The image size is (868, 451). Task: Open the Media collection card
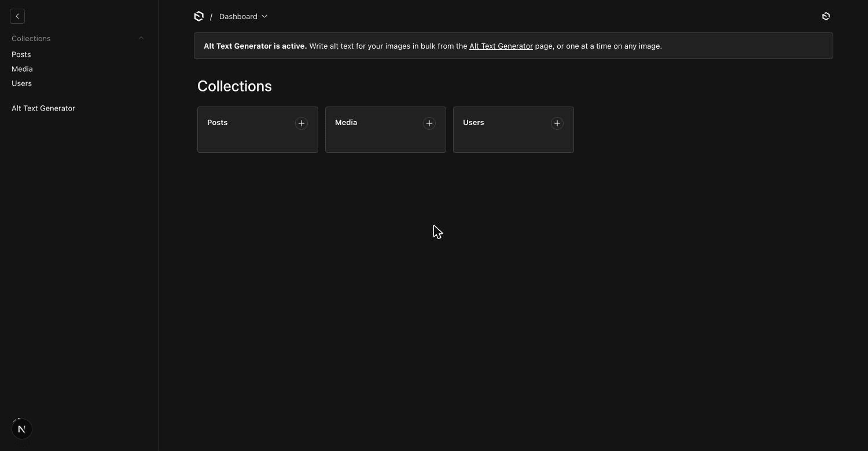click(385, 130)
